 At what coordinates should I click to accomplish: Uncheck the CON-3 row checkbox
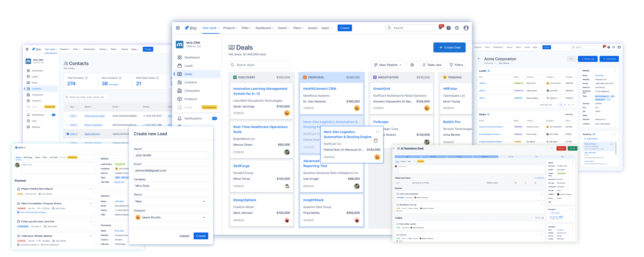(x=68, y=134)
